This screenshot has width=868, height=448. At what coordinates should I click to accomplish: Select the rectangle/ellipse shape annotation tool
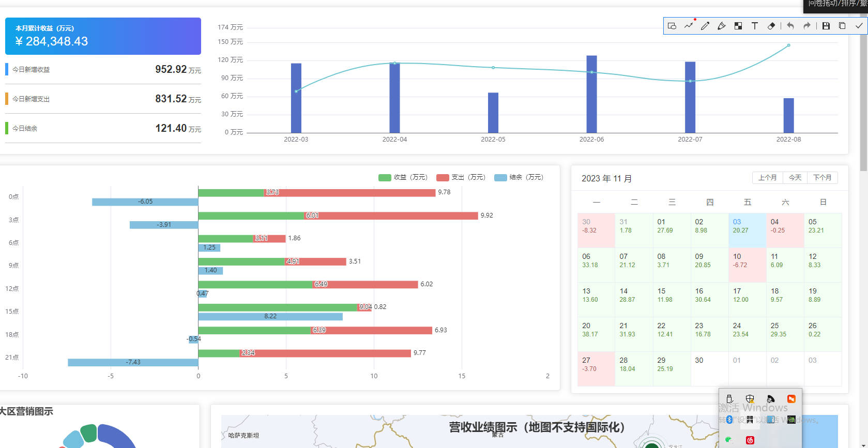tap(672, 26)
